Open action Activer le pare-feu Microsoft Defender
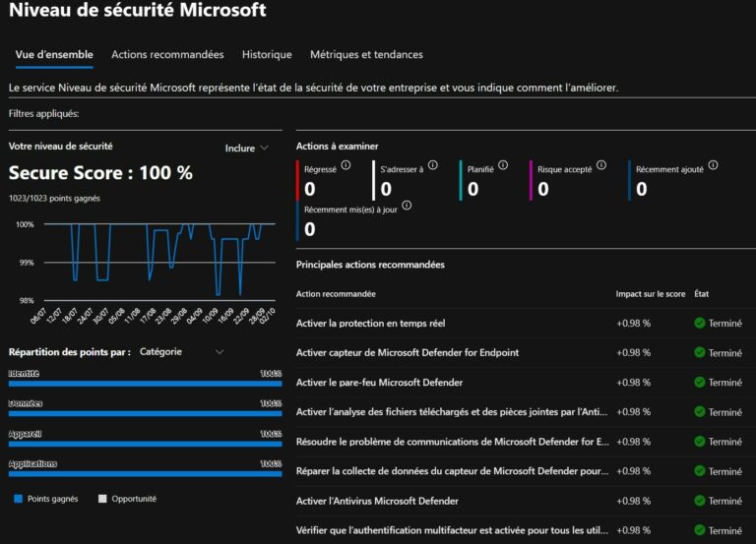 [379, 383]
